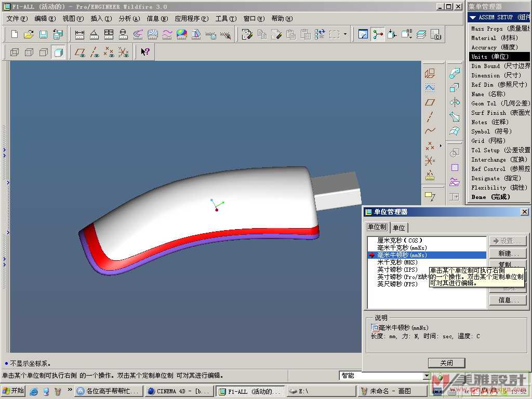
Task: Toggle datum planes display on or off
Action: (80, 52)
